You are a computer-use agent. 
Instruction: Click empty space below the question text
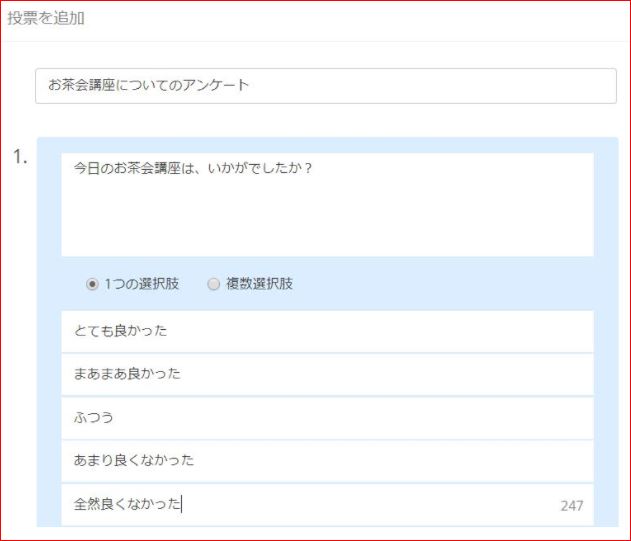pos(327,225)
